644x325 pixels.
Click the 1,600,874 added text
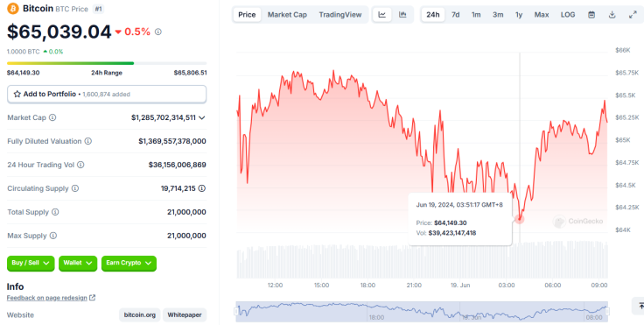coord(107,95)
